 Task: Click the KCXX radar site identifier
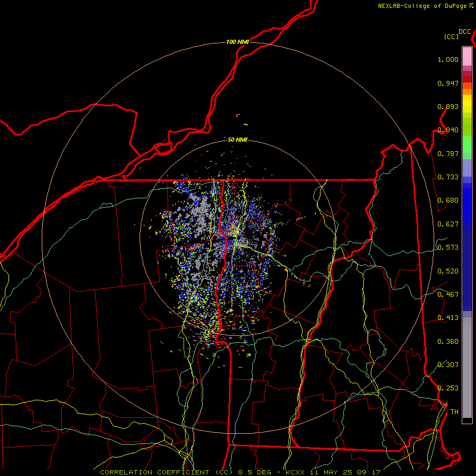tap(295, 472)
